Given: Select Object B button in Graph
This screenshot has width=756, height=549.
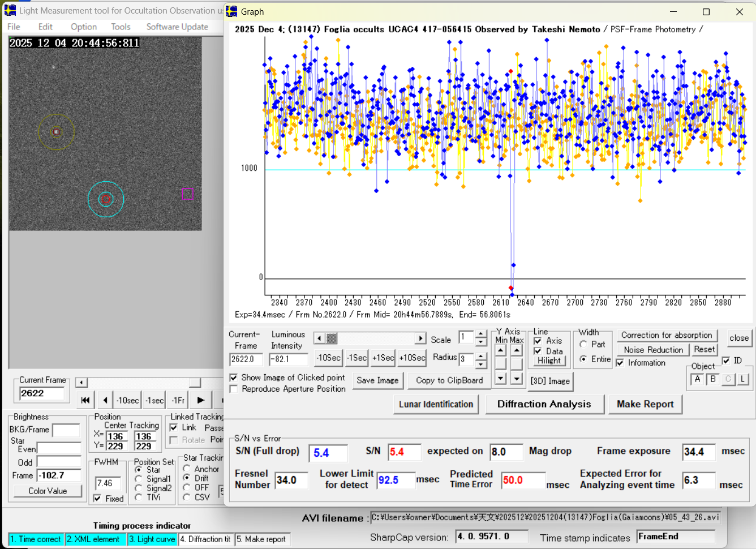Looking at the screenshot, I should click(713, 379).
